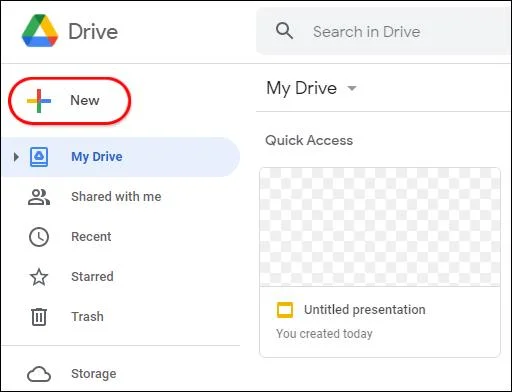The height and width of the screenshot is (392, 512).
Task: Click the Google Drive logo icon
Action: tap(40, 31)
